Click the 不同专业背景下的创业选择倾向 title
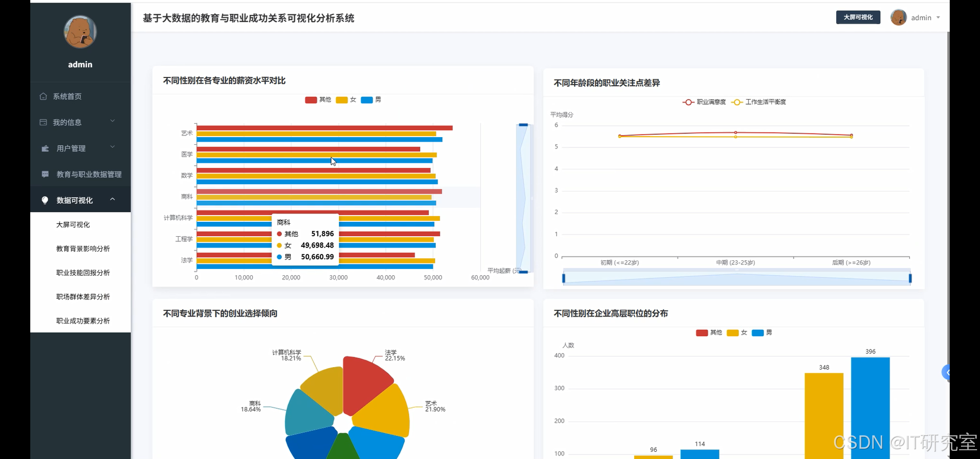This screenshot has height=459, width=980. (x=220, y=313)
